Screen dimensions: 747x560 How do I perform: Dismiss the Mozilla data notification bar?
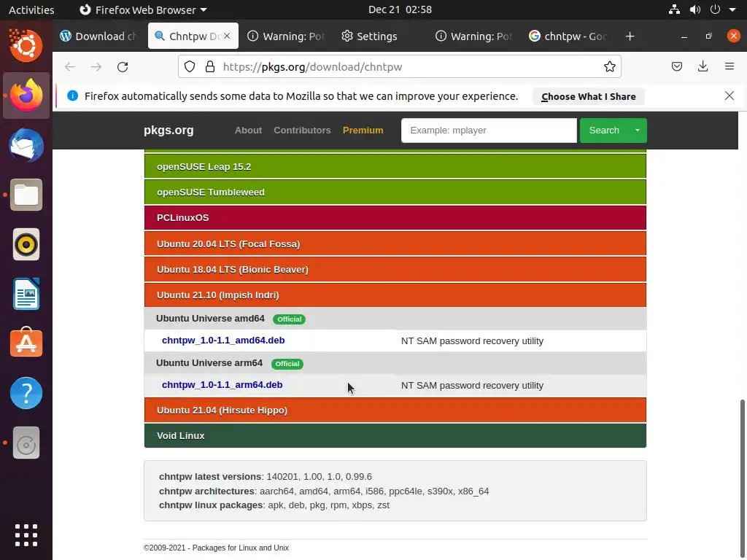729,96
